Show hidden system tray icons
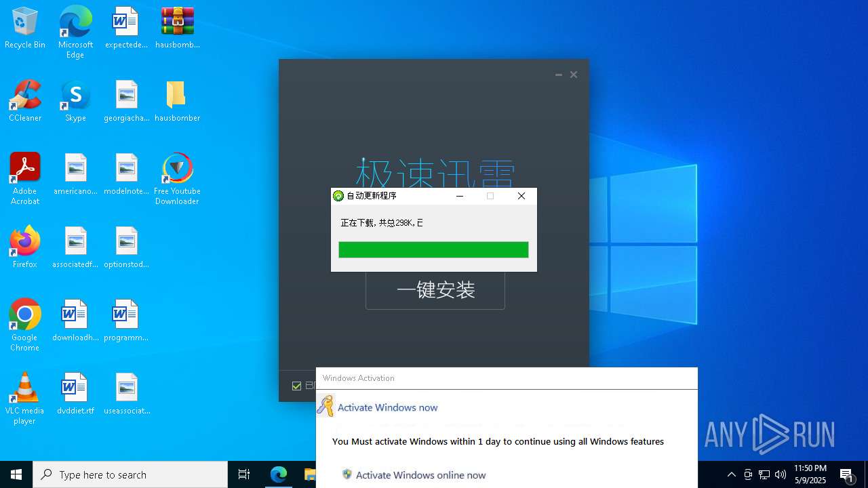The image size is (868, 488). tap(731, 474)
